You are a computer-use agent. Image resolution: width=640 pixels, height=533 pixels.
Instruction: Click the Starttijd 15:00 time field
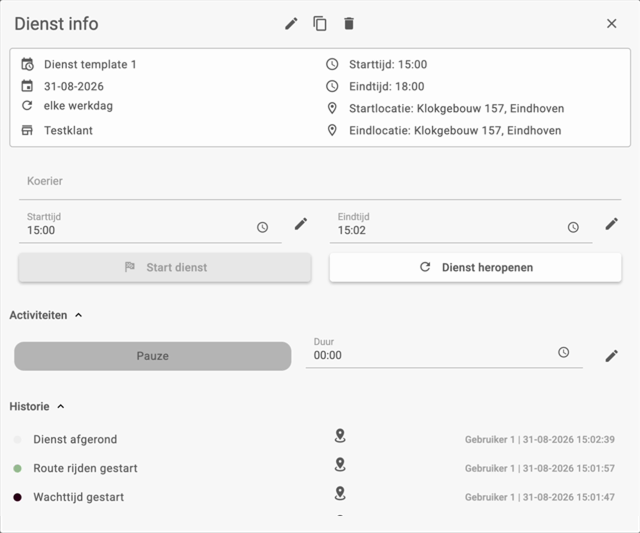tap(150, 227)
